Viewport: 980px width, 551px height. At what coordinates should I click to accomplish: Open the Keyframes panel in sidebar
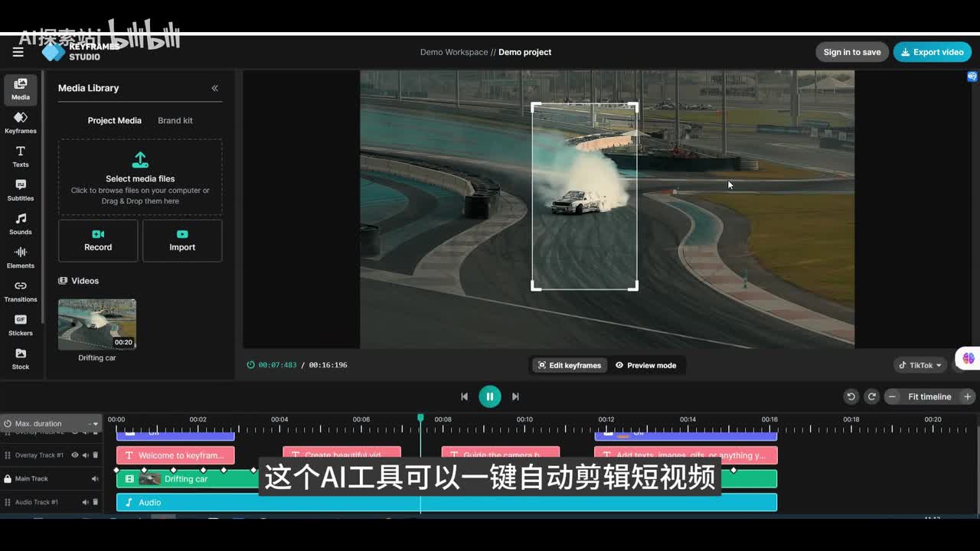coord(21,122)
